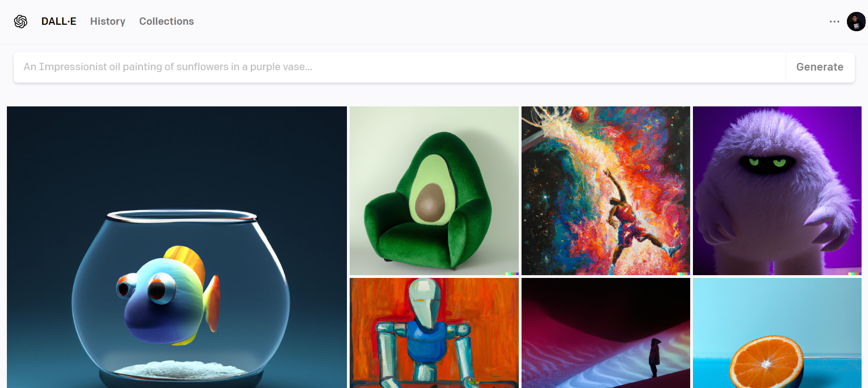Click the color watermark on purple monster image

855,273
